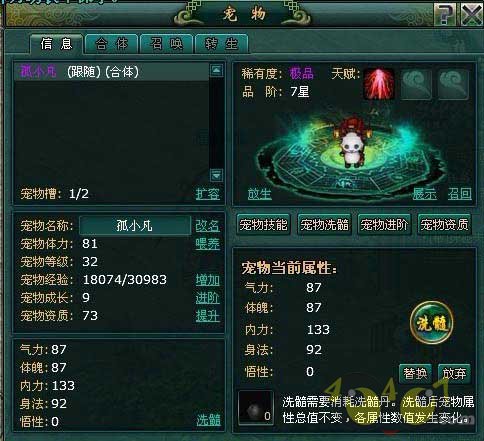Click the 扩容 link for pet slots
This screenshot has height=441, width=484.
coord(207,194)
